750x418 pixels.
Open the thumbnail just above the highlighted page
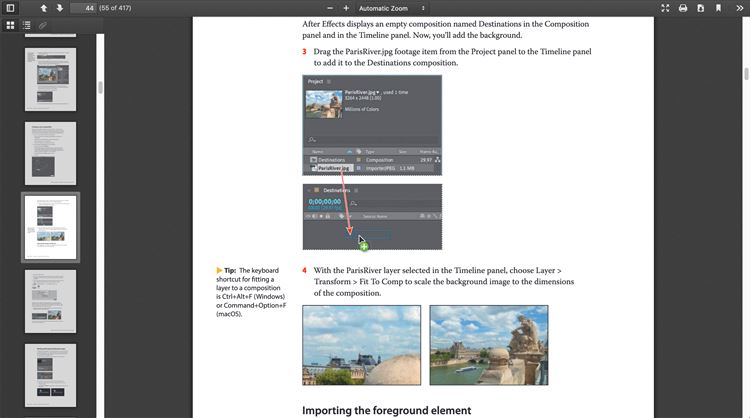[x=50, y=154]
